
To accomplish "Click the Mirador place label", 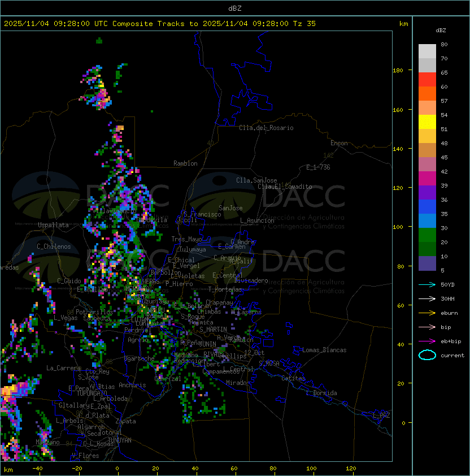I will coord(238,383).
